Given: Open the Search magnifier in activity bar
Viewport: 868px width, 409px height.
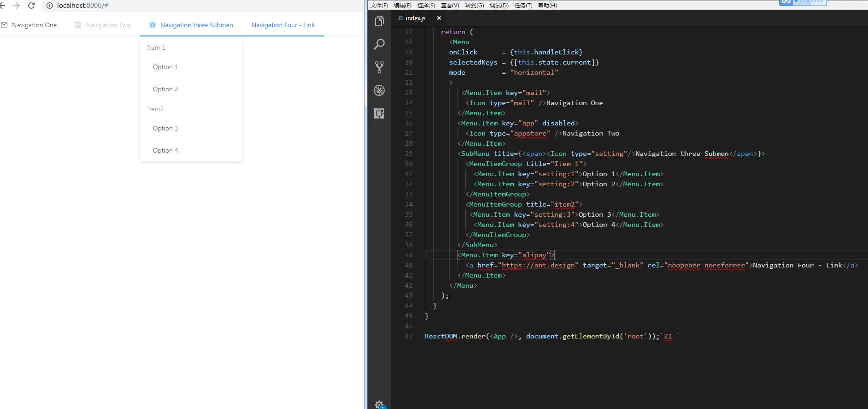Looking at the screenshot, I should [x=379, y=44].
